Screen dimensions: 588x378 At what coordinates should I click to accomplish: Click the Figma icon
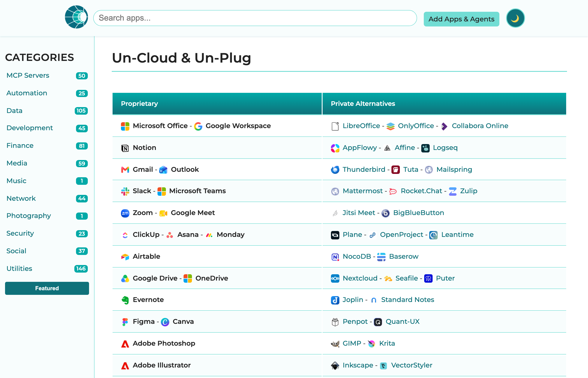pos(125,322)
